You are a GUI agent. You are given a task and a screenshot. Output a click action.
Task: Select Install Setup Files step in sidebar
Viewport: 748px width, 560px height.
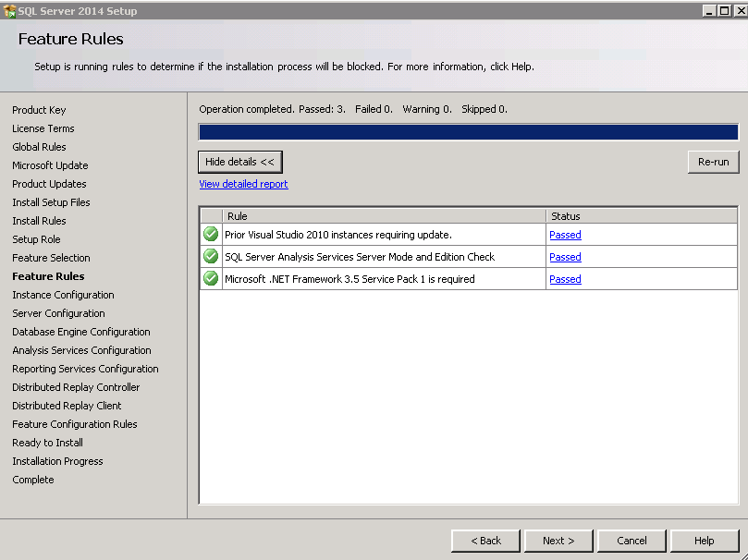[x=51, y=202]
